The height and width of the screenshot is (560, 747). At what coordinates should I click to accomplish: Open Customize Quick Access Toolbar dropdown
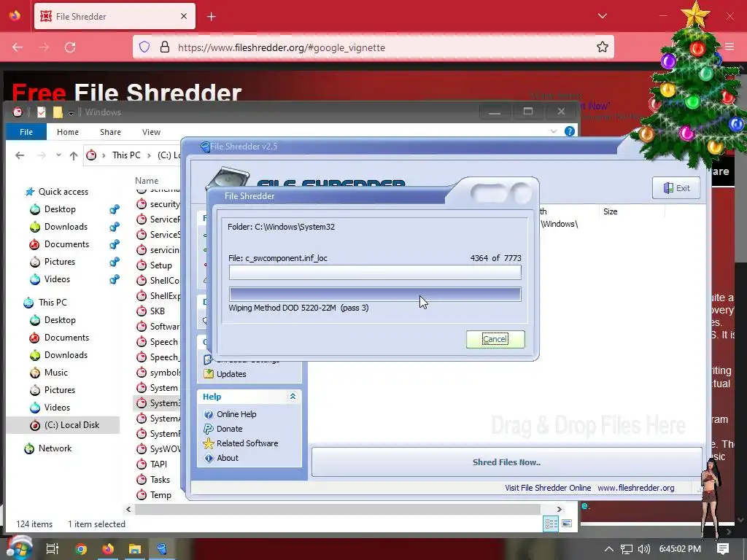(x=71, y=112)
